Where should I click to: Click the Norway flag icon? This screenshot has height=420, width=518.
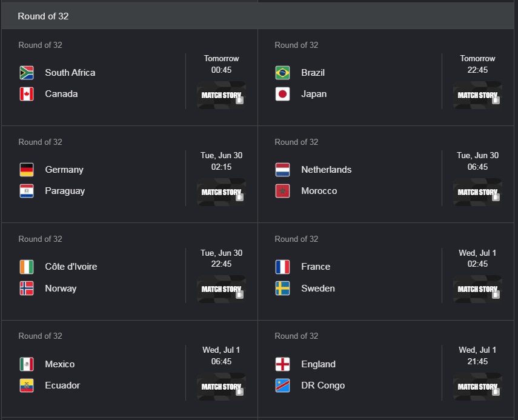(x=27, y=288)
